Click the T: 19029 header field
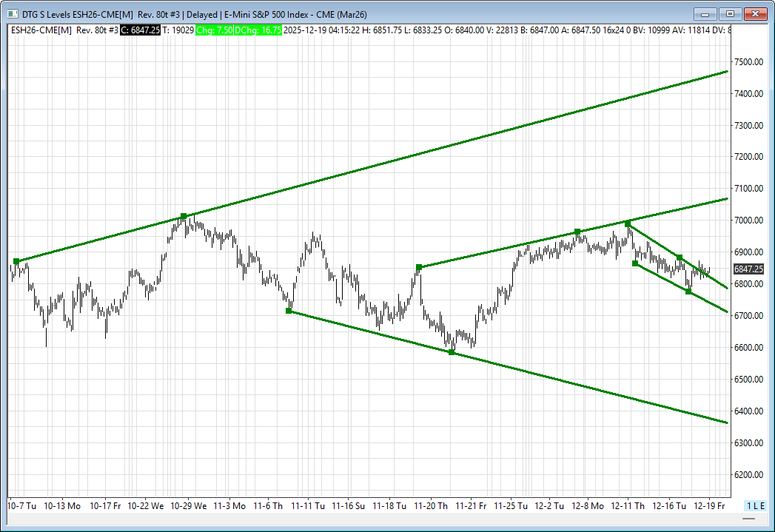 [178, 30]
